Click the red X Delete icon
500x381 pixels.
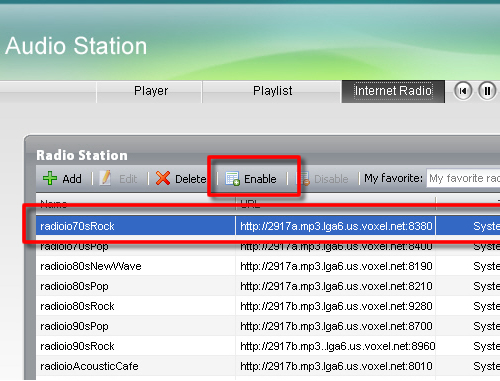coord(163,178)
